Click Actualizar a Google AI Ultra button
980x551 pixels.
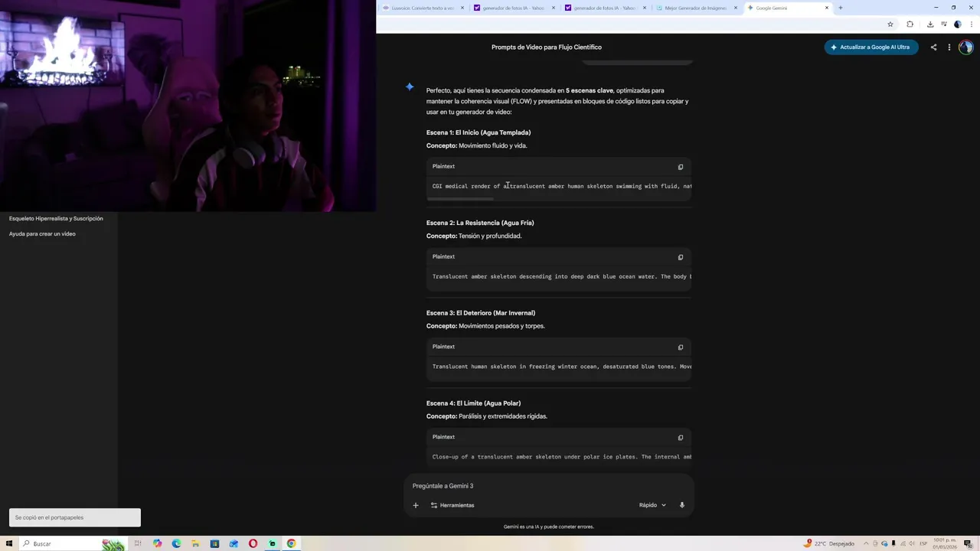(x=871, y=47)
